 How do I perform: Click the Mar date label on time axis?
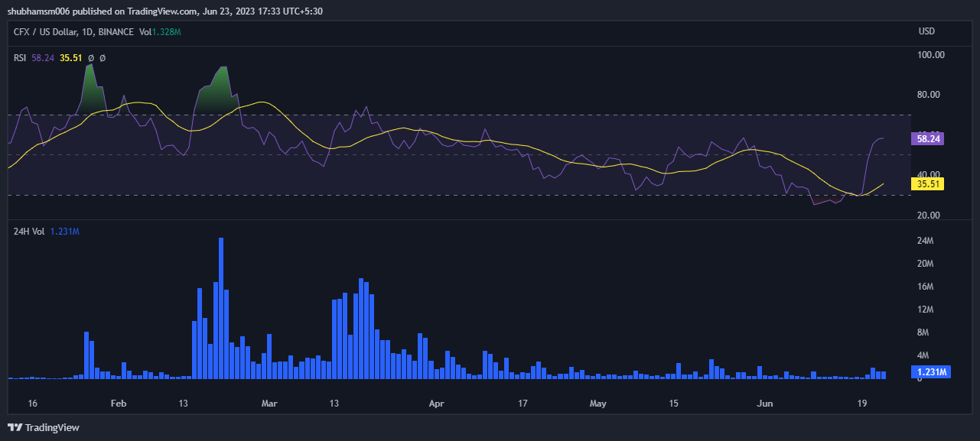269,403
